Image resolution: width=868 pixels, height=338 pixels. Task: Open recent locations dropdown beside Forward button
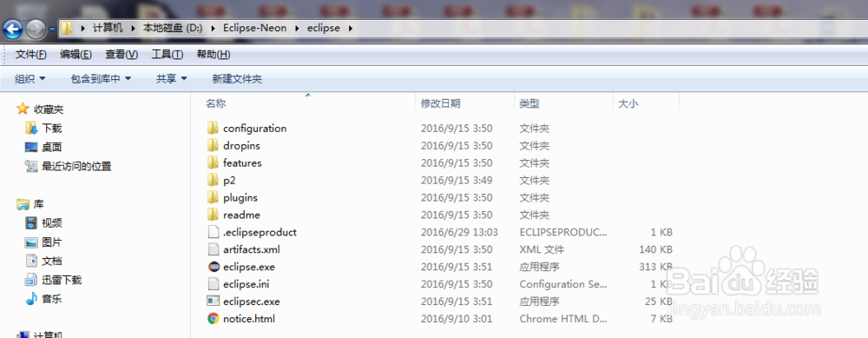coord(52,29)
